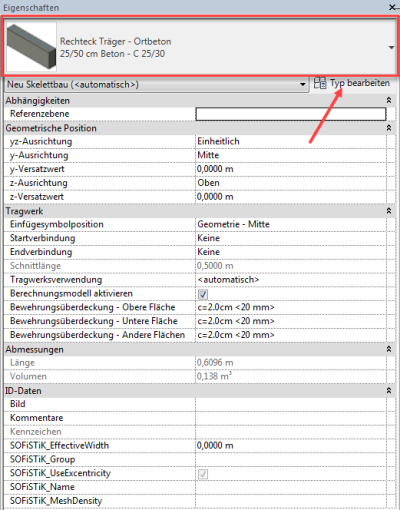Toggle SOFiSTiK_UseExcentricity checkbox
Screen dimensions: 400x510
coord(203,474)
